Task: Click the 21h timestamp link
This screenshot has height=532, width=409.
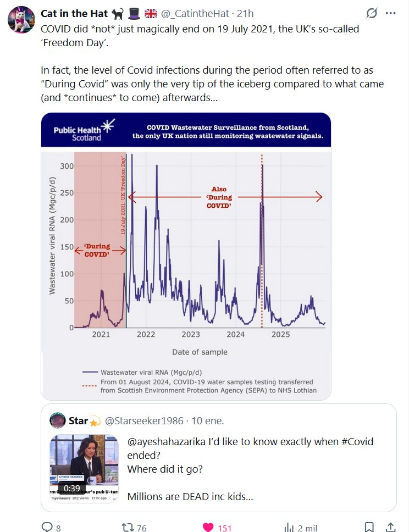Action: pyautogui.click(x=245, y=13)
